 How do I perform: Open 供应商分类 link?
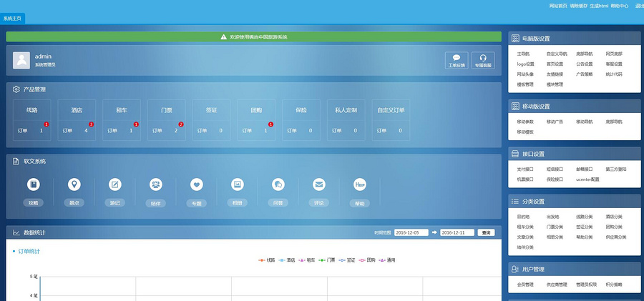click(615, 237)
